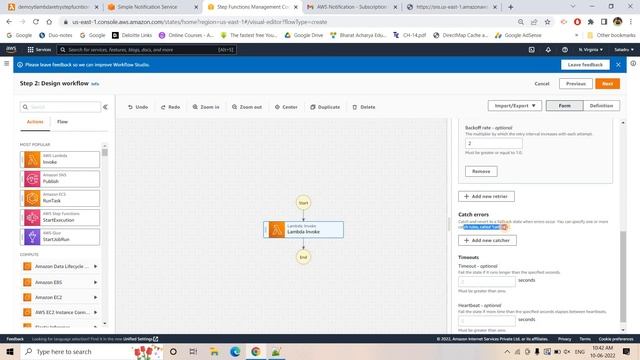Click the Redo toolbar button
The width and height of the screenshot is (640, 360).
(x=171, y=107)
